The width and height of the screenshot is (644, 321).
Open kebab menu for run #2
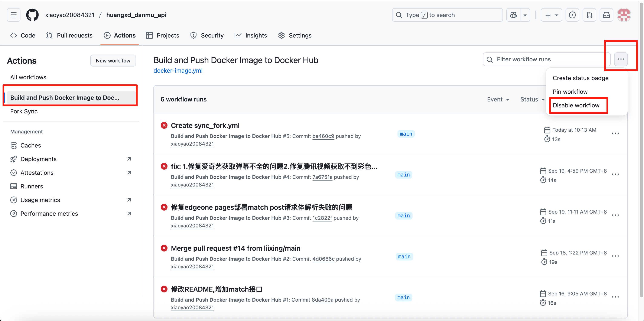click(x=615, y=256)
